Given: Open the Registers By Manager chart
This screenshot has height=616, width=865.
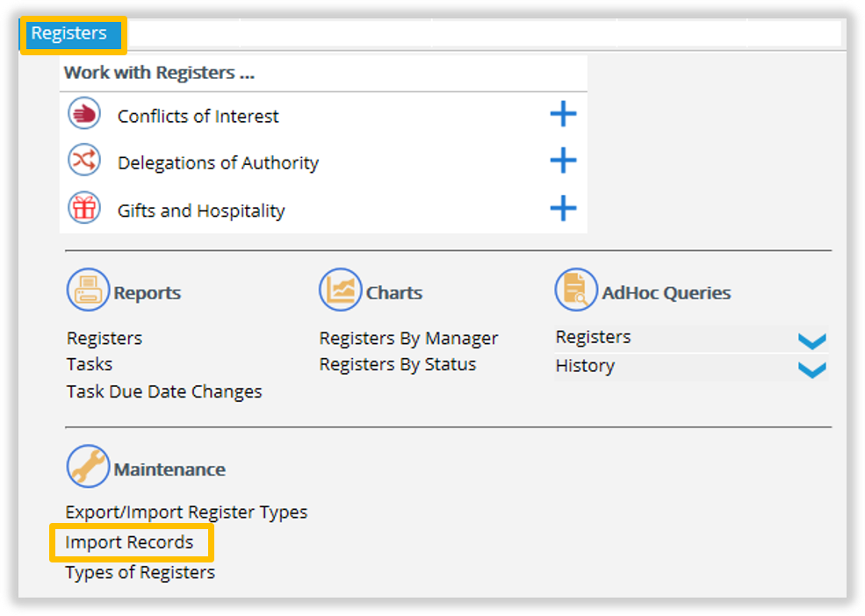Looking at the screenshot, I should tap(408, 338).
